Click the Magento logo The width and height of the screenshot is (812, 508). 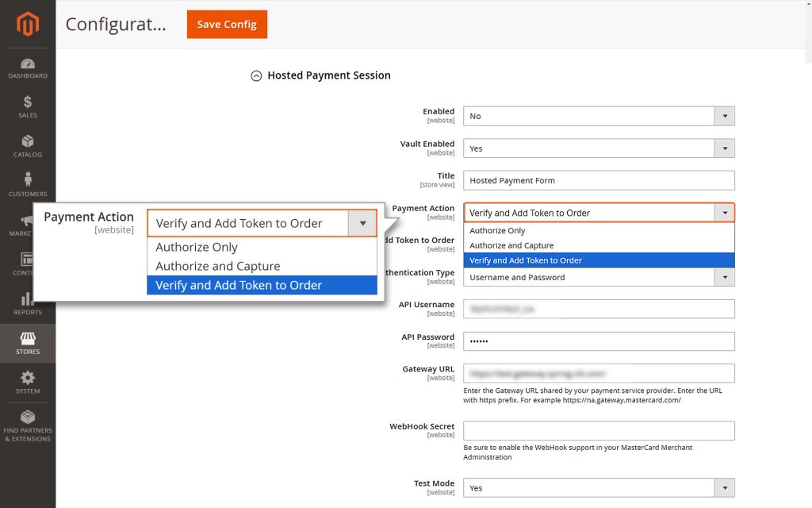[28, 24]
